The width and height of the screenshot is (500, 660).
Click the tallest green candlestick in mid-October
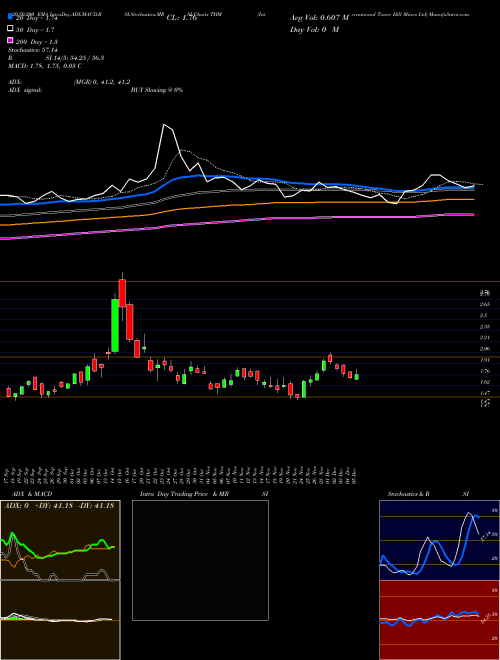click(x=114, y=325)
